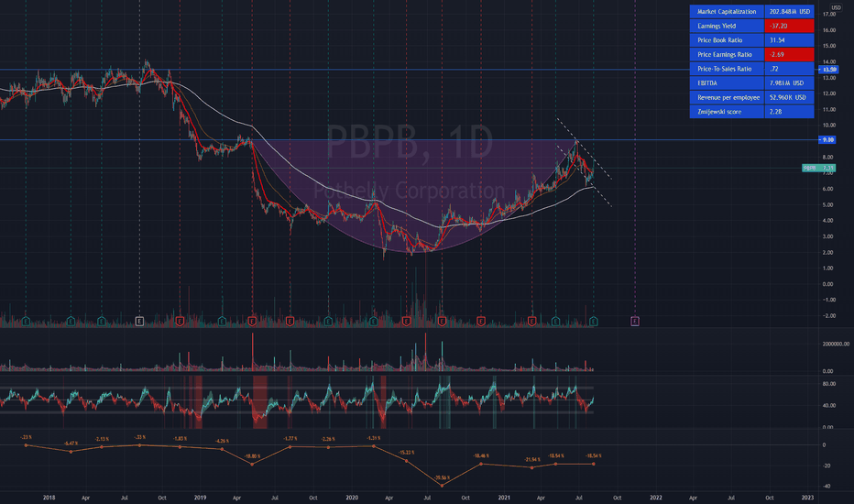Click the 17.00 price axis label

829,14
